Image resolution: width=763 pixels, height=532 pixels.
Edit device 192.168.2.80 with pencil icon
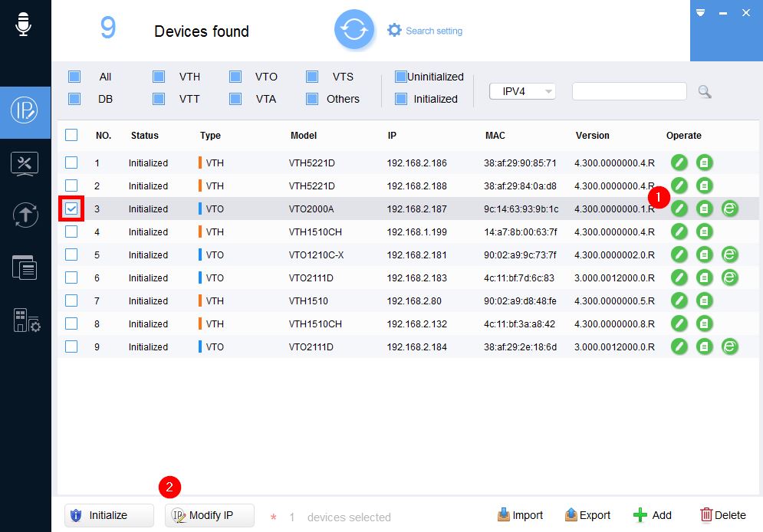(x=679, y=300)
